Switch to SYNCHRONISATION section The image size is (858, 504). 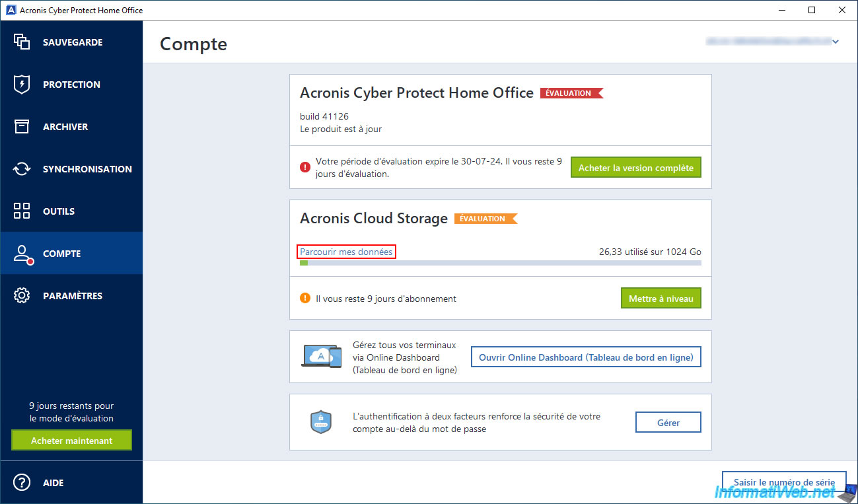click(71, 169)
